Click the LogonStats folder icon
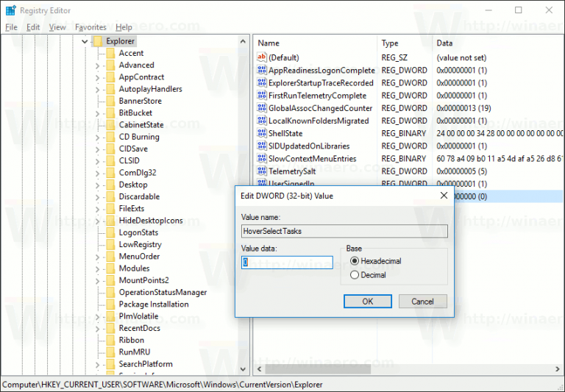565x392 pixels. coord(110,232)
